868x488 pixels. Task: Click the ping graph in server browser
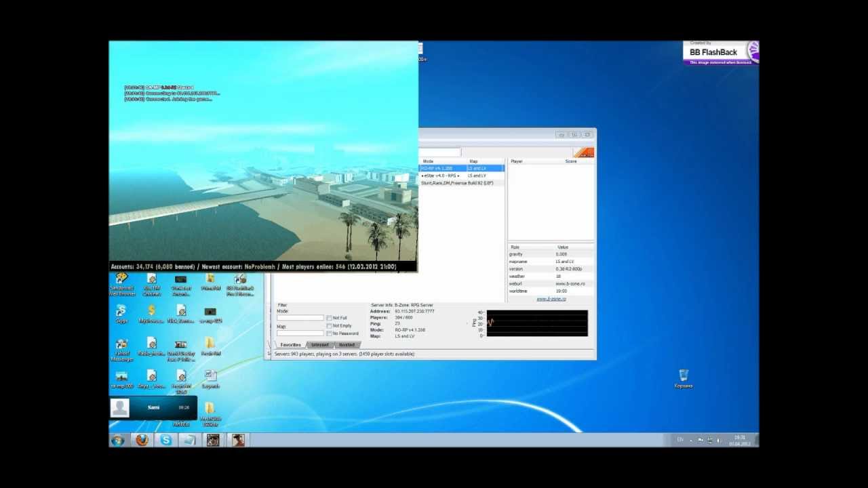[537, 323]
